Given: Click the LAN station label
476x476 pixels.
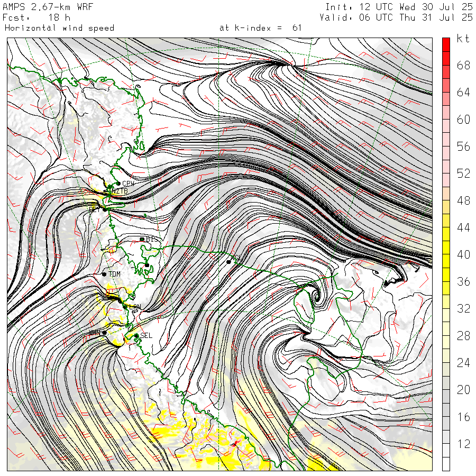Looking at the screenshot, I should [x=135, y=307].
